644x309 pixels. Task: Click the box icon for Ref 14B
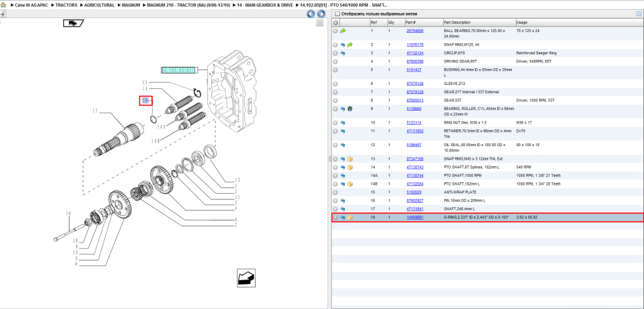(350, 184)
